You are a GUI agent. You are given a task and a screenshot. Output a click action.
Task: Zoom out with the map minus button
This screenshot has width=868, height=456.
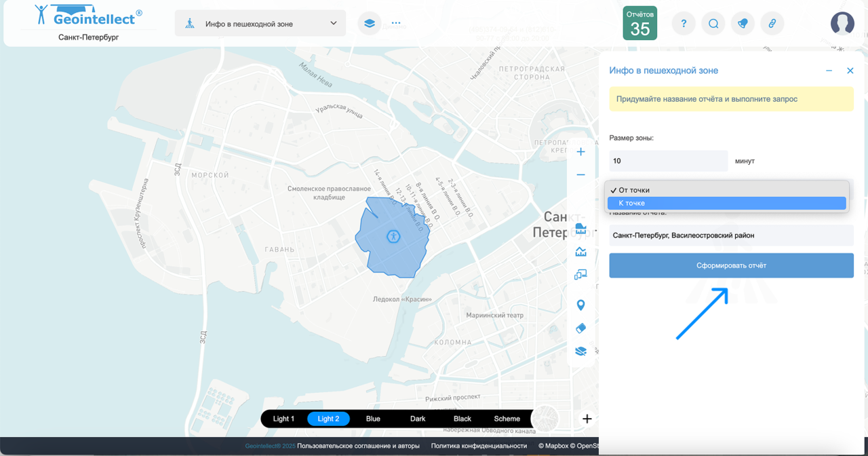click(580, 175)
